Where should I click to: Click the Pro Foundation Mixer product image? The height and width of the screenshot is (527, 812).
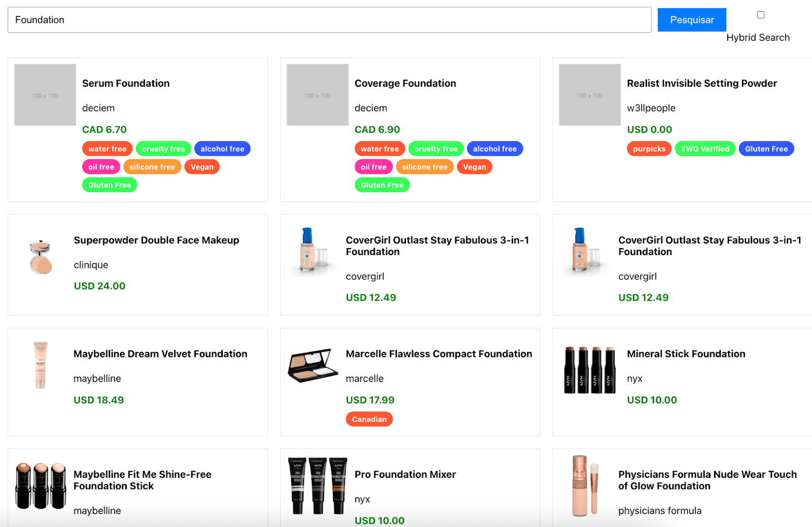tap(317, 485)
